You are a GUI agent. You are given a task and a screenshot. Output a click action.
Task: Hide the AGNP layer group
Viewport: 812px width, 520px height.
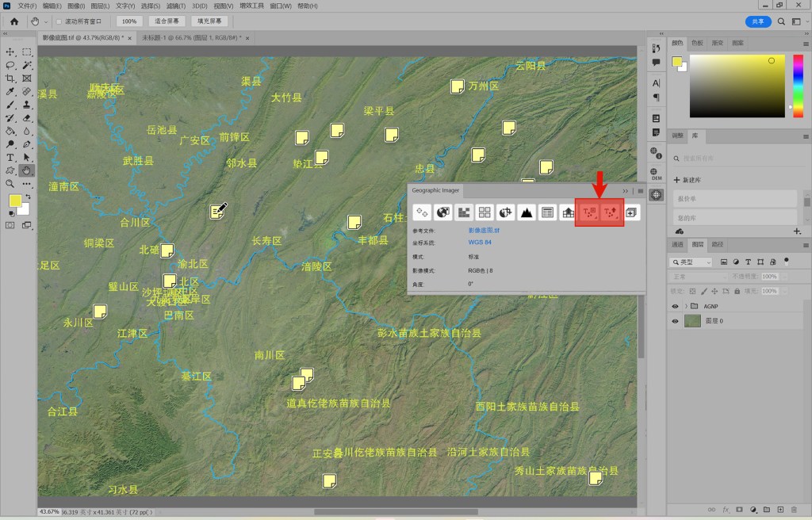tap(676, 306)
